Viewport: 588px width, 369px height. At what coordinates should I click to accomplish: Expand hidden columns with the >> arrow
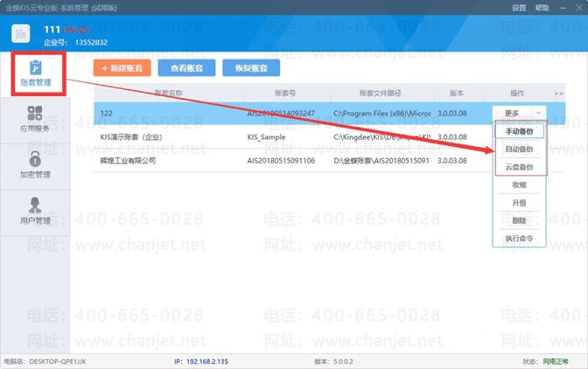click(559, 93)
